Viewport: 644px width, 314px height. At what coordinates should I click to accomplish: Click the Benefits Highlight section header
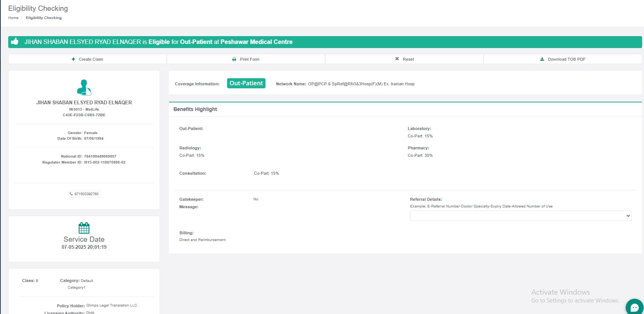click(x=195, y=109)
